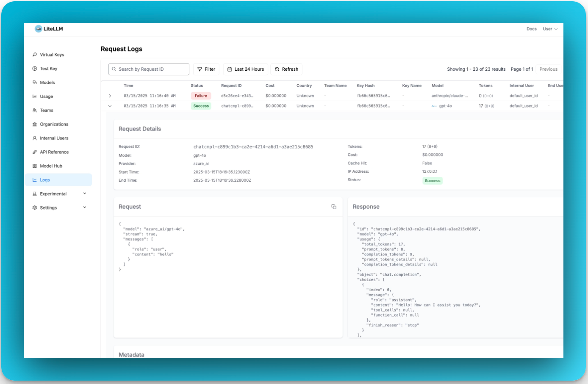Copy the request JSON with copy icon
This screenshot has height=384, width=588.
[x=334, y=207]
